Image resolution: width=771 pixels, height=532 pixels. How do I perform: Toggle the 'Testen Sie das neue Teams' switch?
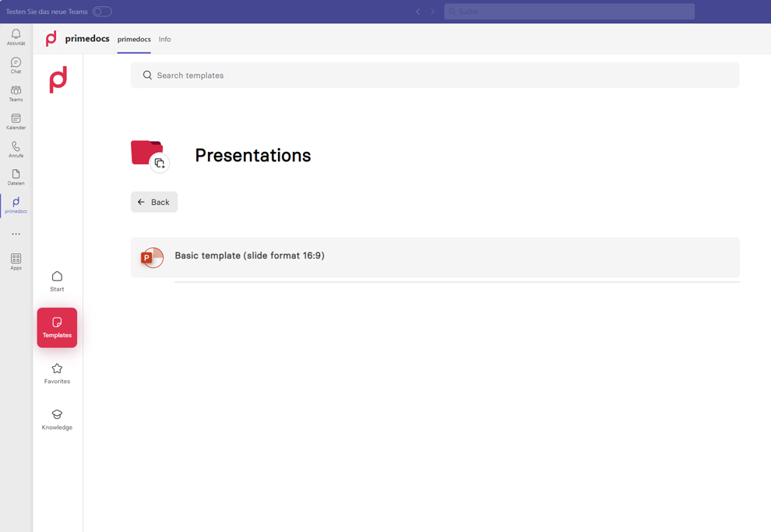[101, 11]
